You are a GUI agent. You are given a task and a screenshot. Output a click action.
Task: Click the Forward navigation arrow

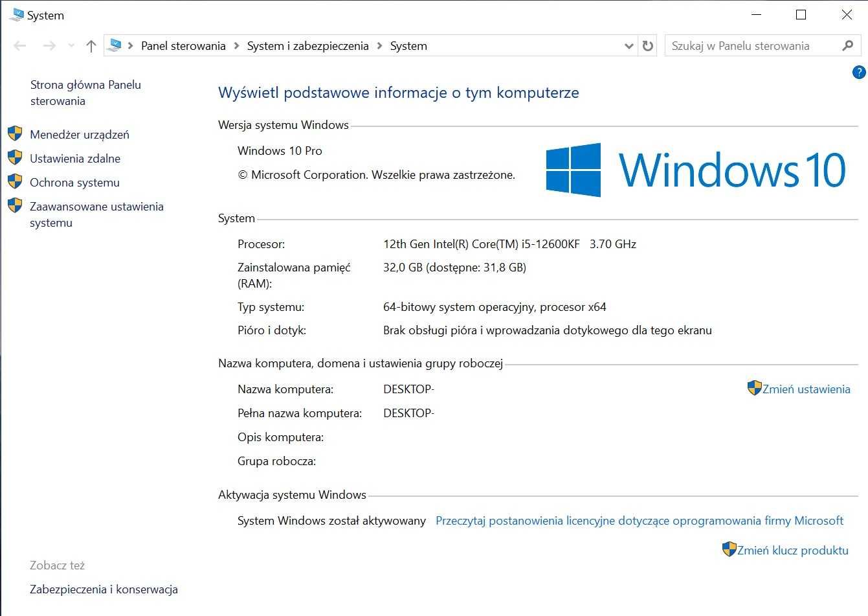(49, 46)
